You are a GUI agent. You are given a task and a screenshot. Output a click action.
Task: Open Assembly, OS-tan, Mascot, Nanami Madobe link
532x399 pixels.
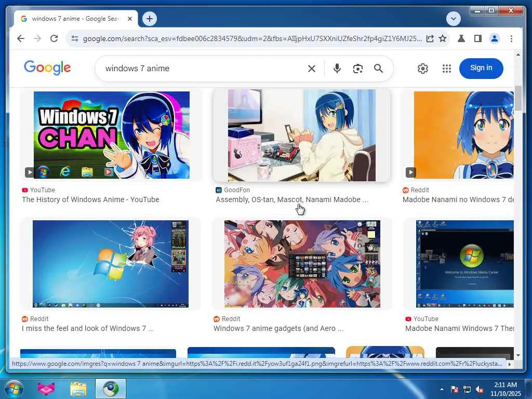coord(292,199)
